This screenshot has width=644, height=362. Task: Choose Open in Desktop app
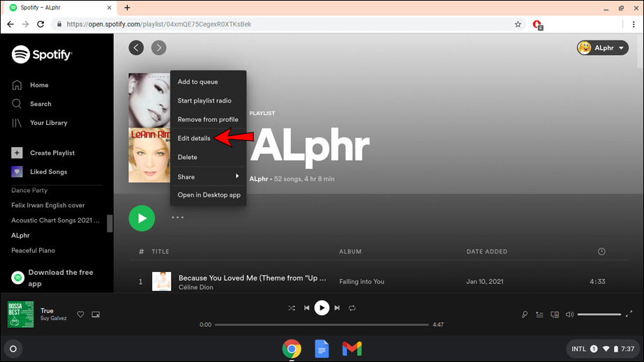208,195
